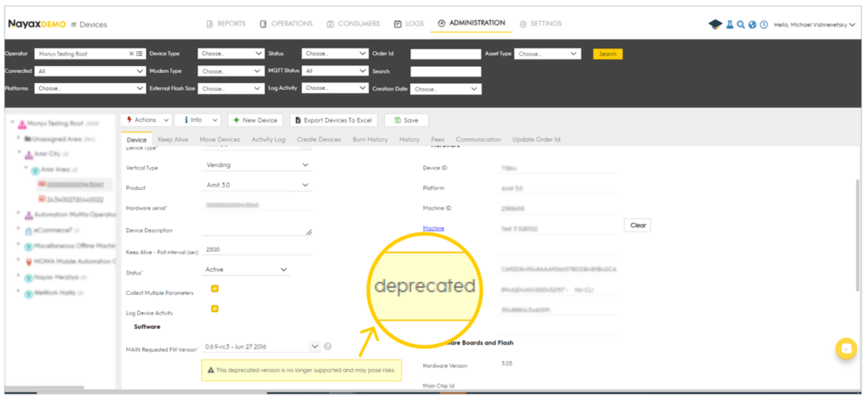This screenshot has height=401, width=868.
Task: Click the New Device button
Action: [x=255, y=120]
